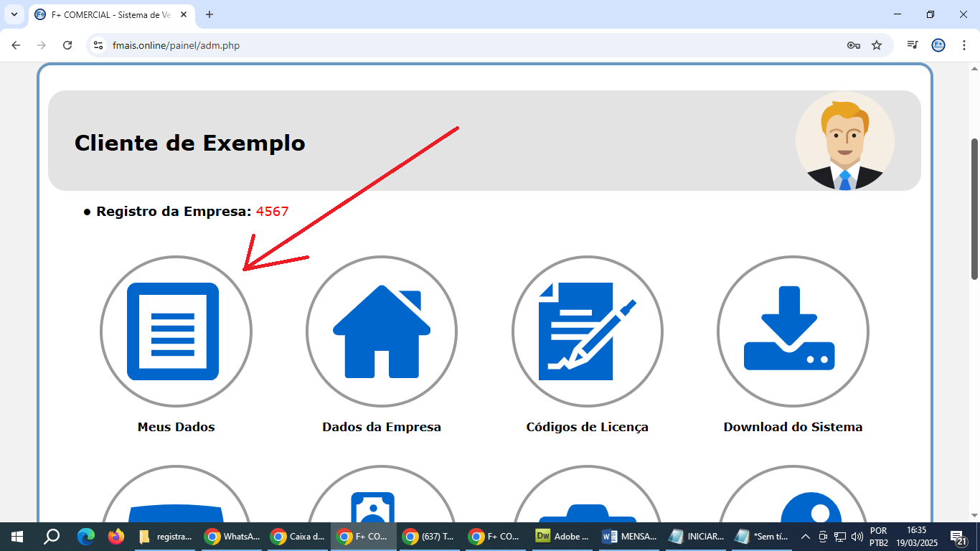
Task: Go back to the previous page
Action: 16,45
